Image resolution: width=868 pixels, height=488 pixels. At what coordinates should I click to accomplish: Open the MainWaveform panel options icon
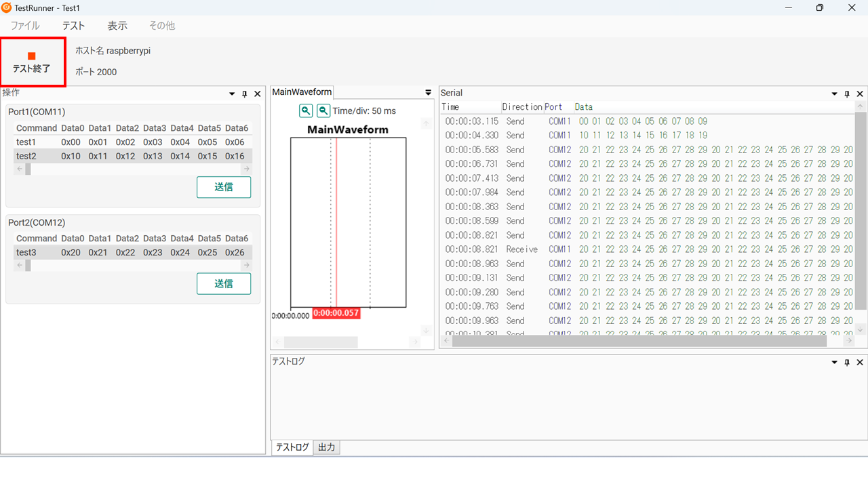(428, 92)
